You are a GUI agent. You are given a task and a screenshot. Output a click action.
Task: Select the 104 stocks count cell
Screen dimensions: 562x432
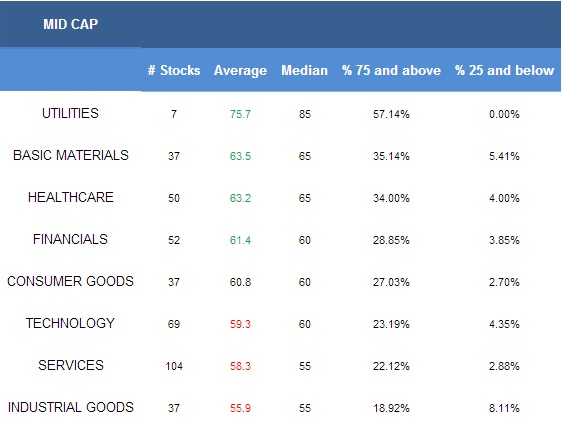pyautogui.click(x=174, y=366)
